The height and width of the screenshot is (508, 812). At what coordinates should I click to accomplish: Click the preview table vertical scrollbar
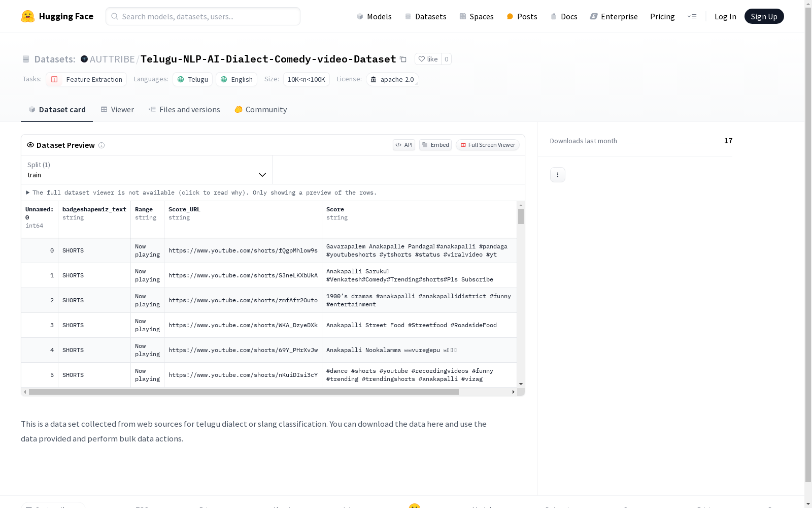tap(521, 216)
